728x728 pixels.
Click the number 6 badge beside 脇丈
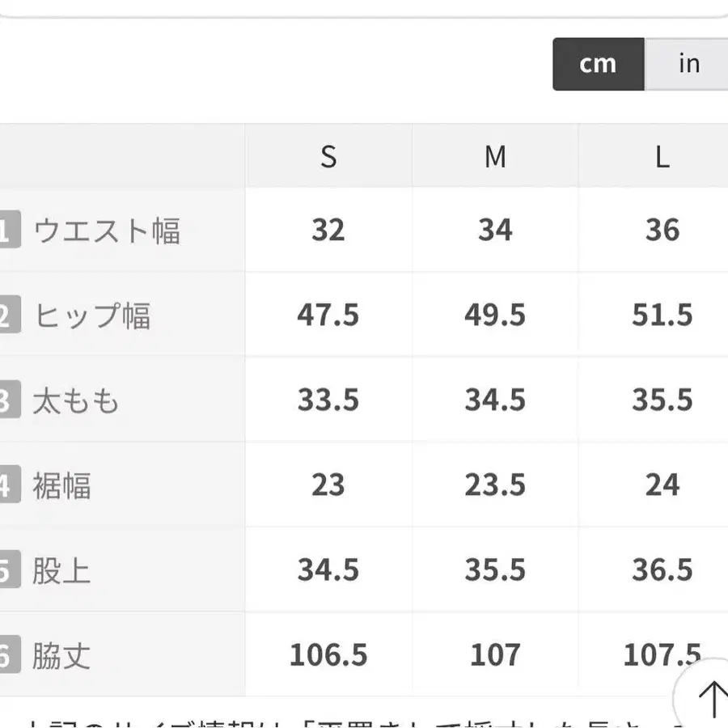point(7,655)
